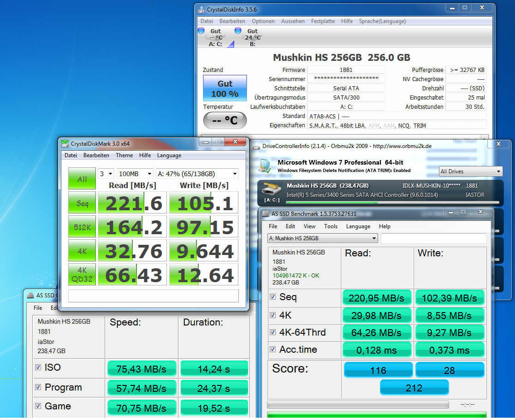Click the AS SSD benchmark progress bar
Viewport: 515px width, 420px height.
click(x=358, y=405)
